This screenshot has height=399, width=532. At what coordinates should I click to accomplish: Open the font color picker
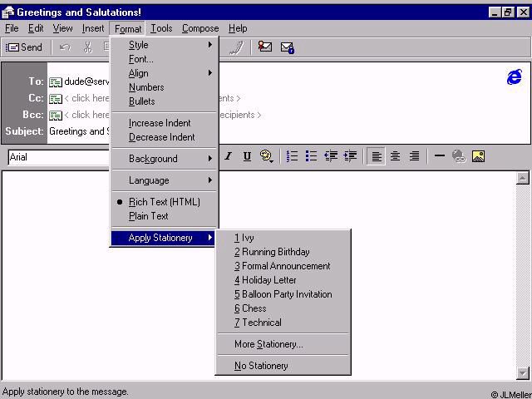(x=267, y=156)
